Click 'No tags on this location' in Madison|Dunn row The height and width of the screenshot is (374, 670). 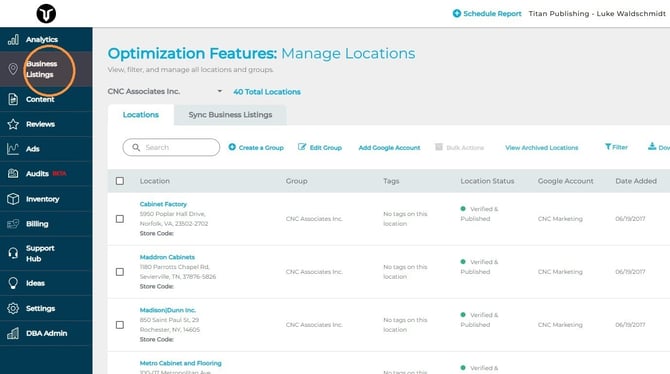pos(405,325)
